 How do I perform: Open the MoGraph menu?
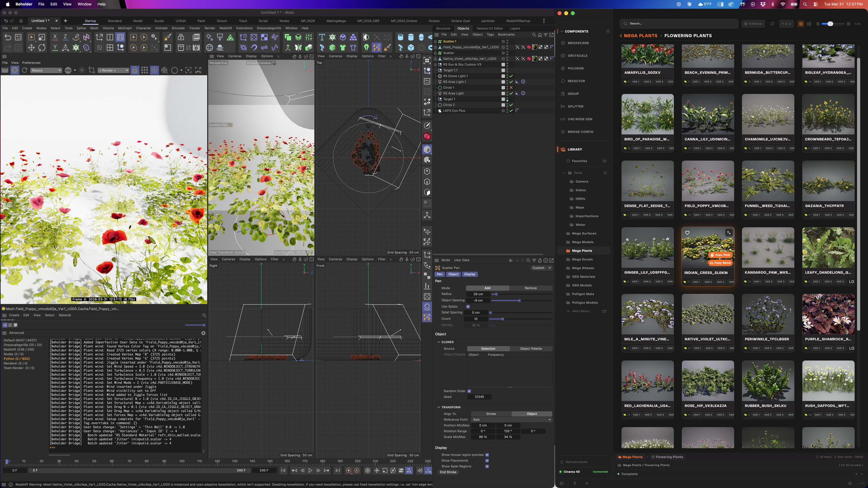pos(125,28)
